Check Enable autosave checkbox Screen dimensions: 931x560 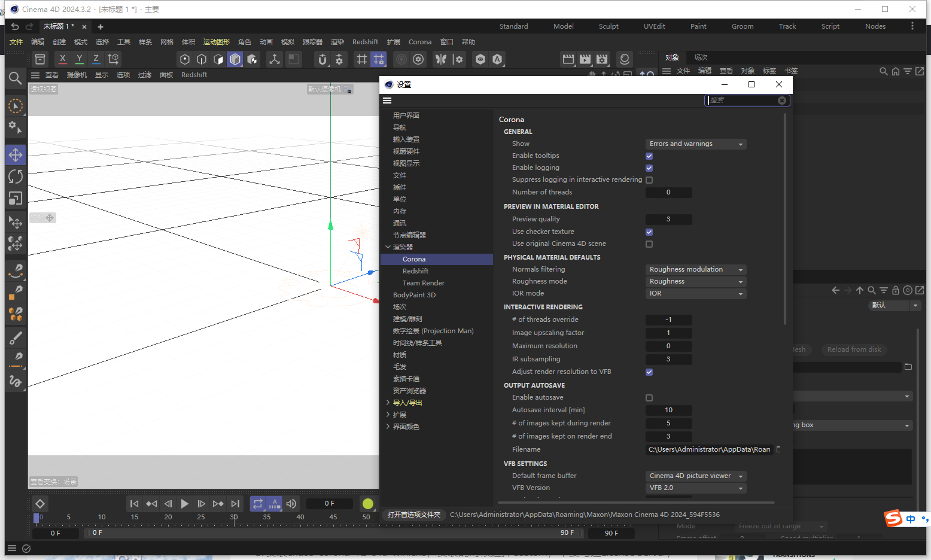649,398
